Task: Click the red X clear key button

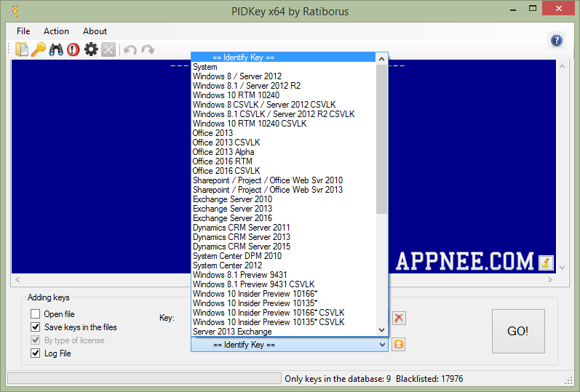Action: tap(399, 318)
